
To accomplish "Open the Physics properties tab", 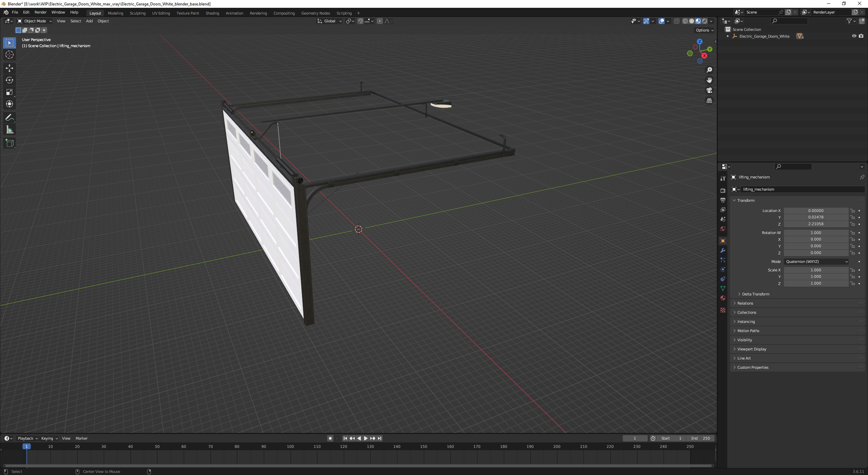I will click(723, 269).
